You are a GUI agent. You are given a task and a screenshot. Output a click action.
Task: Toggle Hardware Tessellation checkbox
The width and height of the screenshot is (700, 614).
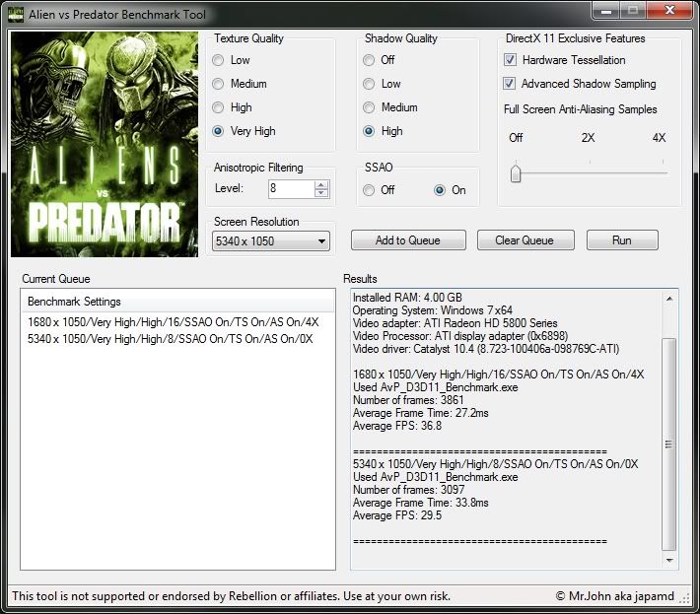tap(510, 60)
